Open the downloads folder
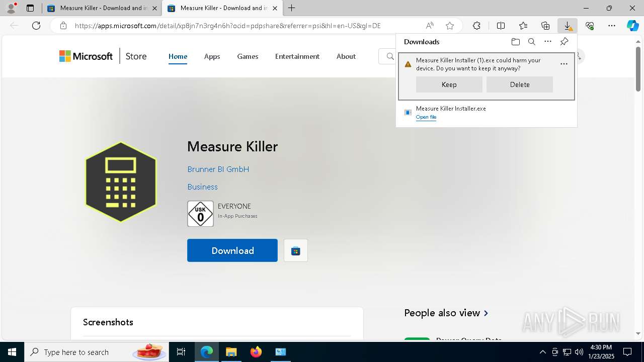 point(515,42)
